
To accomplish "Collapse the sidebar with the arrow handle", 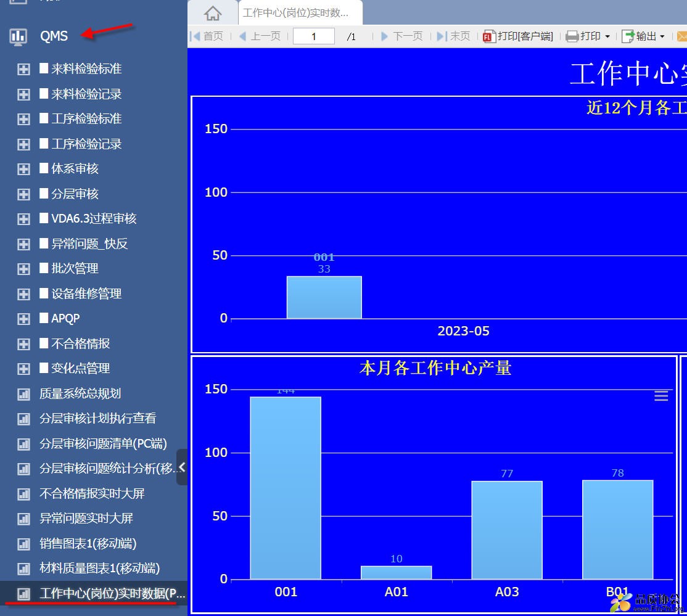I will click(x=183, y=467).
